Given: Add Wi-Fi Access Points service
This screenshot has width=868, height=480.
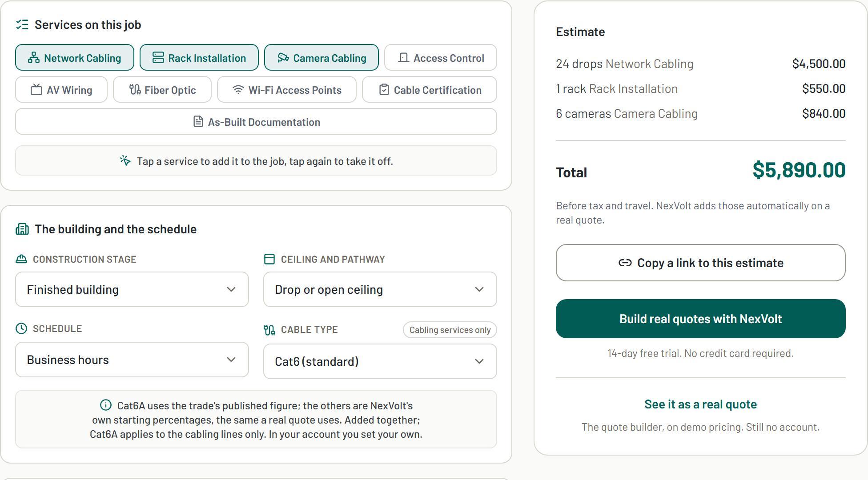Looking at the screenshot, I should [287, 89].
